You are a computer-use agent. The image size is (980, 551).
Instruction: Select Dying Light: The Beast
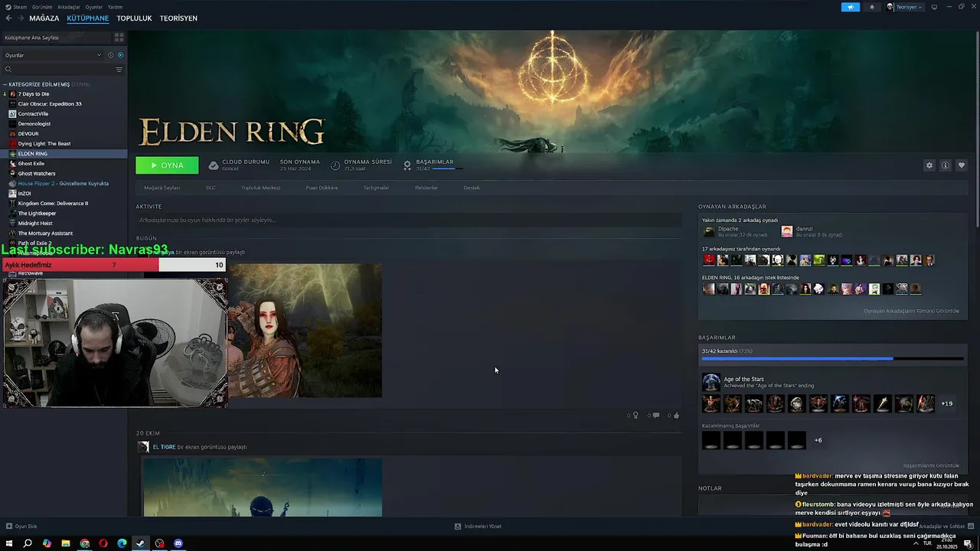[x=44, y=144]
